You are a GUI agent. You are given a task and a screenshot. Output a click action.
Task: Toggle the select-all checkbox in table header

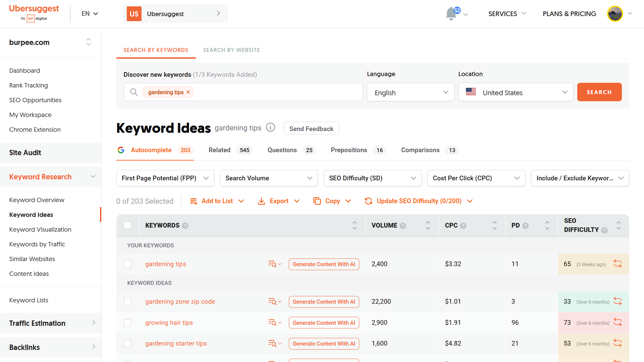click(127, 225)
